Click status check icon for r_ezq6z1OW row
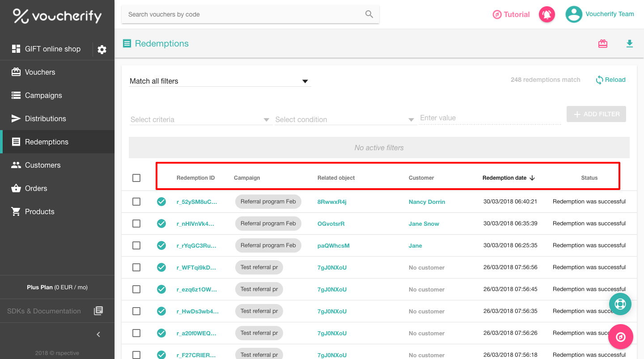 [x=161, y=289]
